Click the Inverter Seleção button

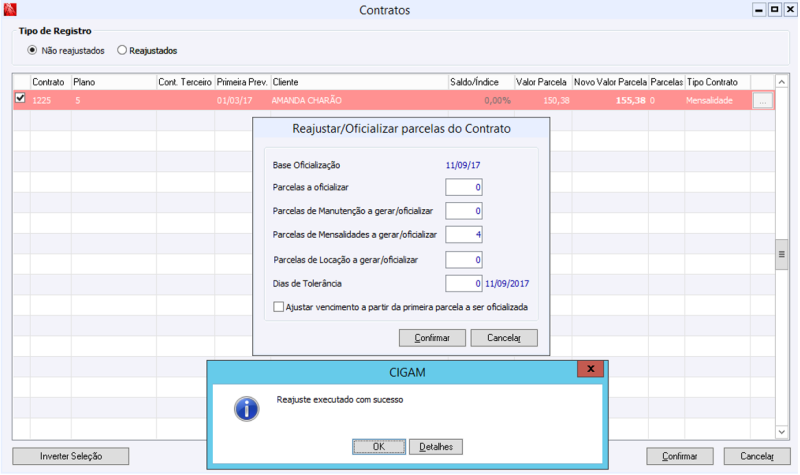pos(71,456)
